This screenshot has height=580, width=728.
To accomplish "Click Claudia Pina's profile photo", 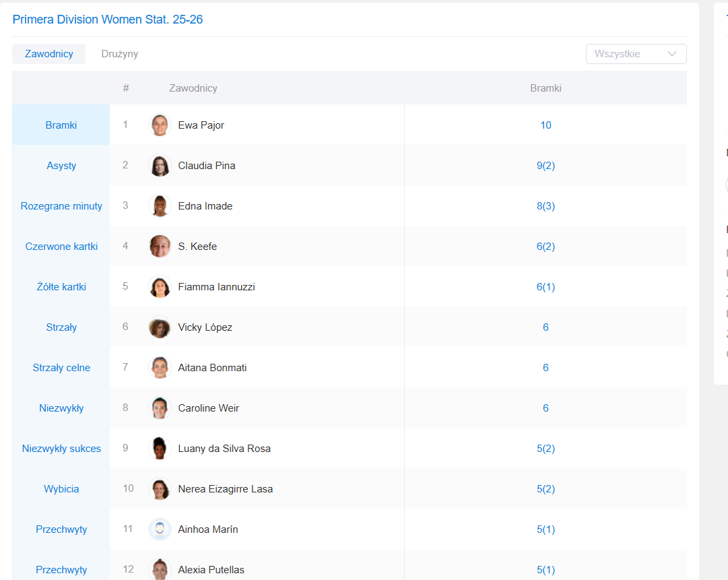I will tap(160, 166).
